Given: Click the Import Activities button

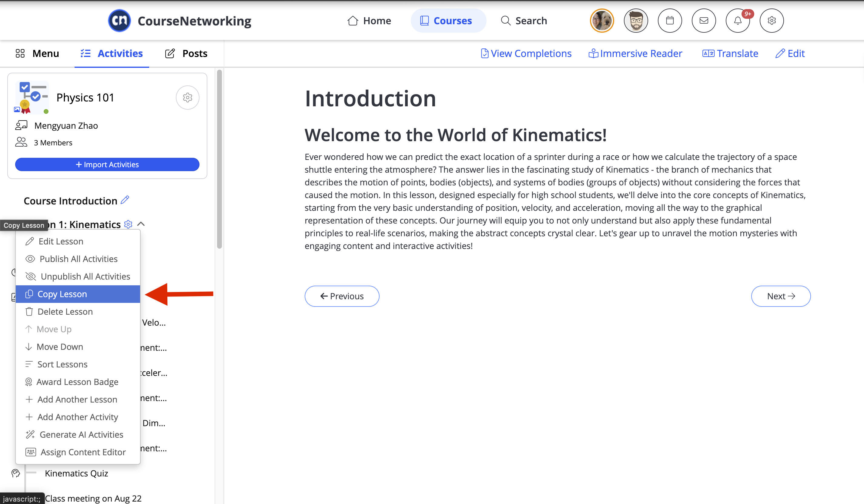Looking at the screenshot, I should pyautogui.click(x=107, y=164).
